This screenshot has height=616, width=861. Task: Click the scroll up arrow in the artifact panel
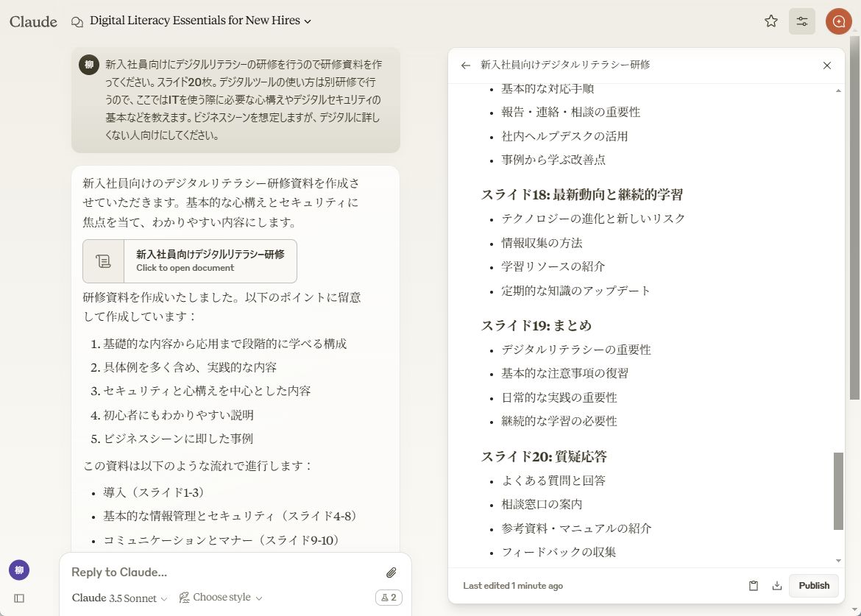[838, 91]
